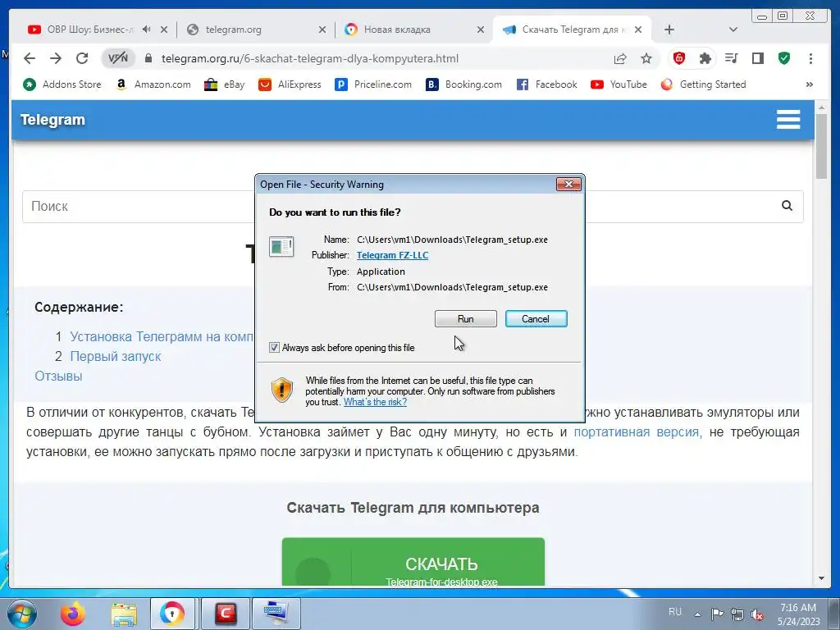This screenshot has width=840, height=630.
Task: Open the What's the risk? link
Action: (375, 402)
